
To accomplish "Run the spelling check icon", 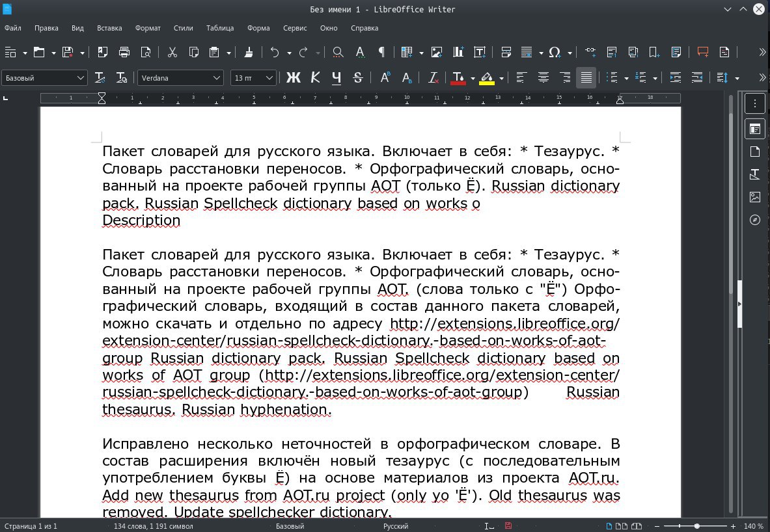I will click(x=360, y=52).
